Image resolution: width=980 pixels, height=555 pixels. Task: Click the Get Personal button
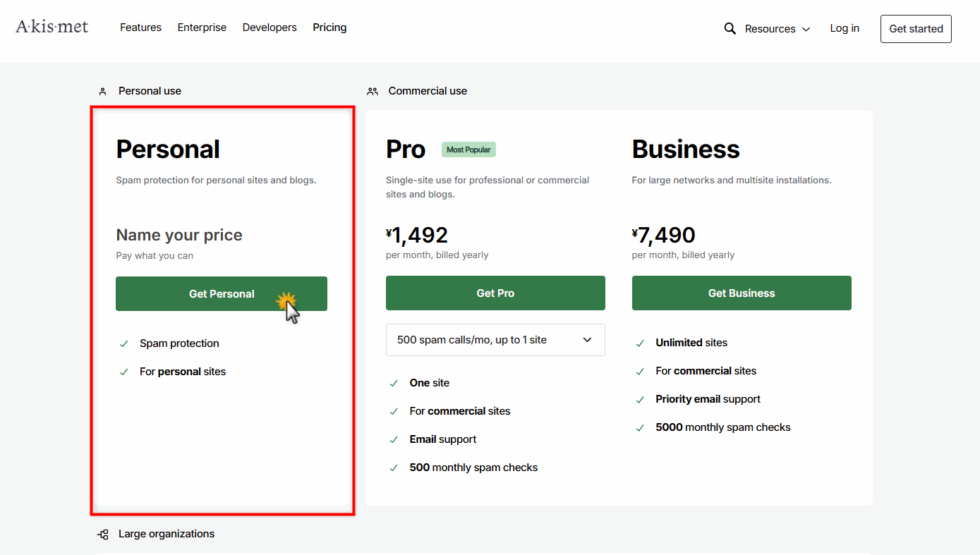click(222, 293)
